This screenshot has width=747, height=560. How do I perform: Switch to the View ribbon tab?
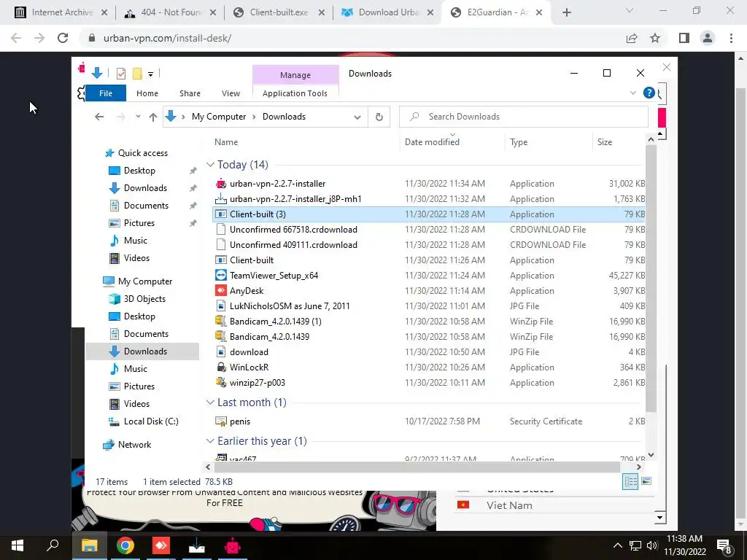point(231,93)
